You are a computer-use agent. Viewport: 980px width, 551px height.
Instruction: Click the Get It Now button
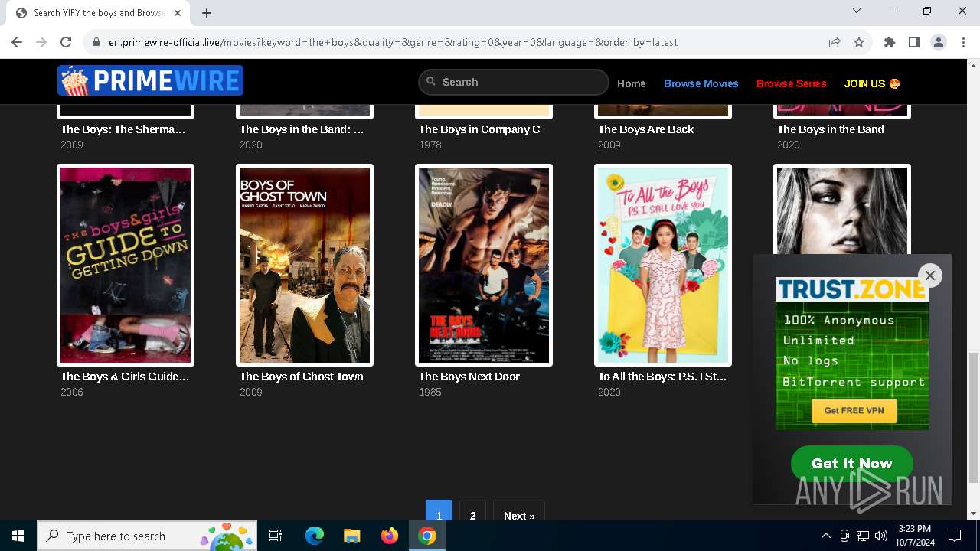pyautogui.click(x=852, y=463)
